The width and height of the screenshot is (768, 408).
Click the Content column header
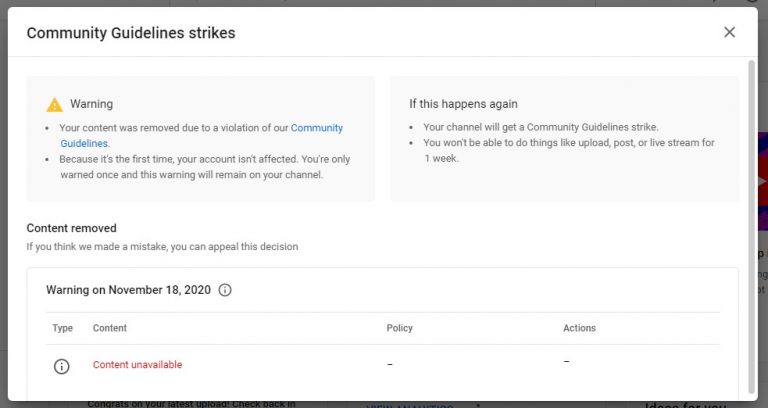click(110, 328)
